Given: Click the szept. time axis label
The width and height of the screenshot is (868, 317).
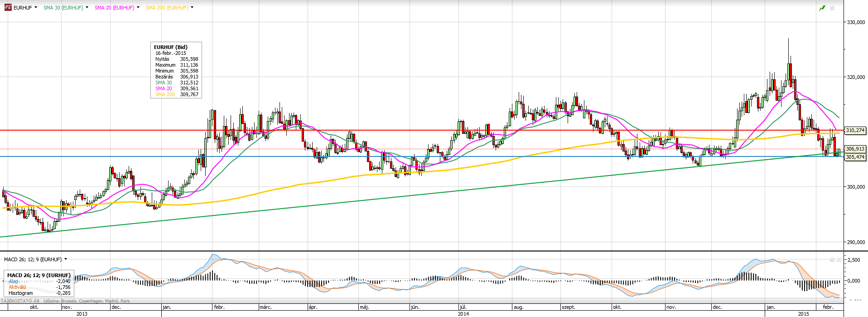Looking at the screenshot, I should coord(569,307).
